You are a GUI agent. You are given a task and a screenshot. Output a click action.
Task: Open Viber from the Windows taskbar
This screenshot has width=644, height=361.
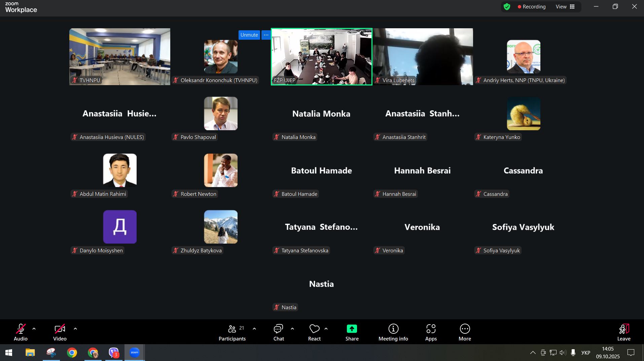pyautogui.click(x=114, y=353)
